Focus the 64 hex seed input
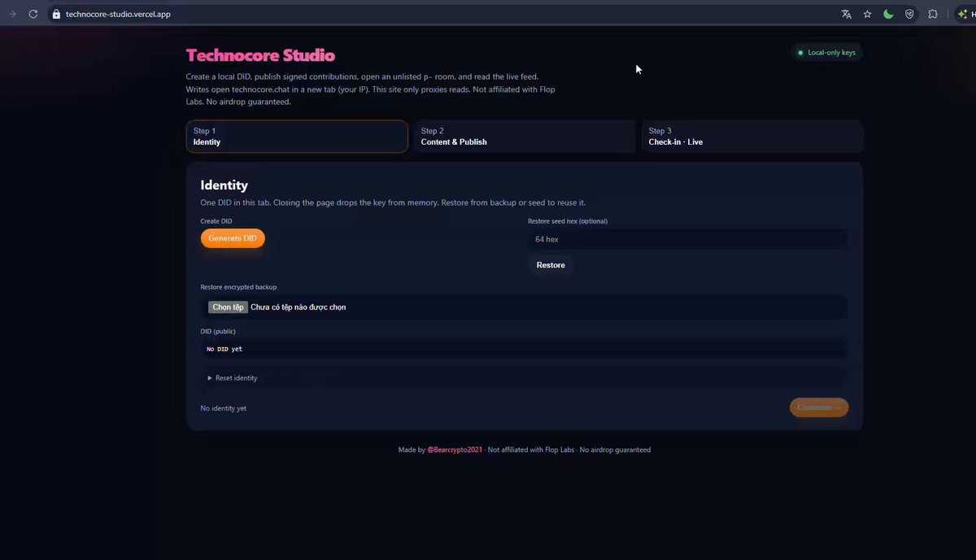 (x=687, y=239)
